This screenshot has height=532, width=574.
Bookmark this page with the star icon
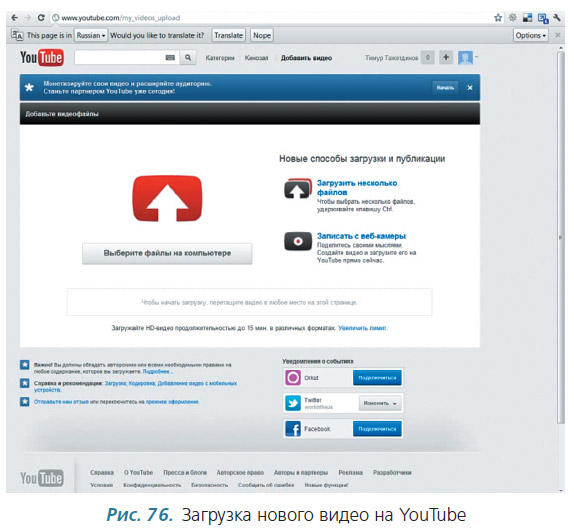point(498,18)
